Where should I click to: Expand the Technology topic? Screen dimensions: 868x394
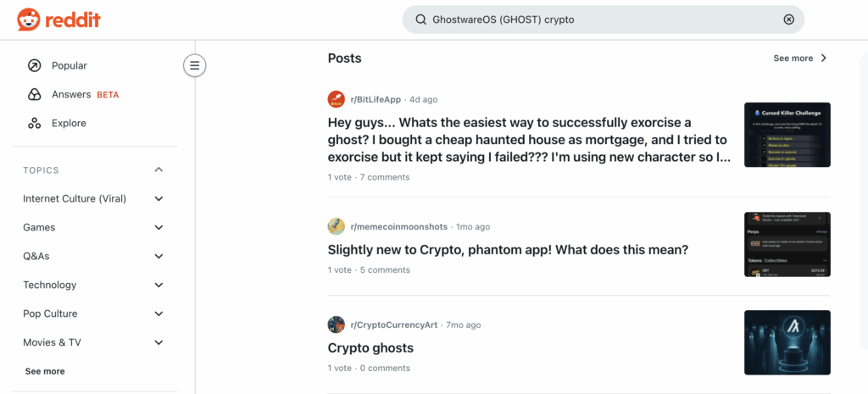[159, 286]
